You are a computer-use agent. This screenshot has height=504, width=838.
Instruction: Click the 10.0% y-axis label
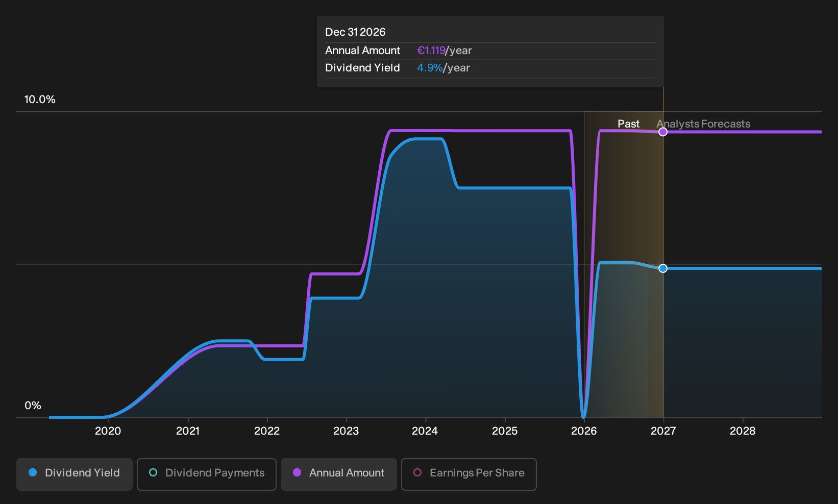tap(40, 99)
